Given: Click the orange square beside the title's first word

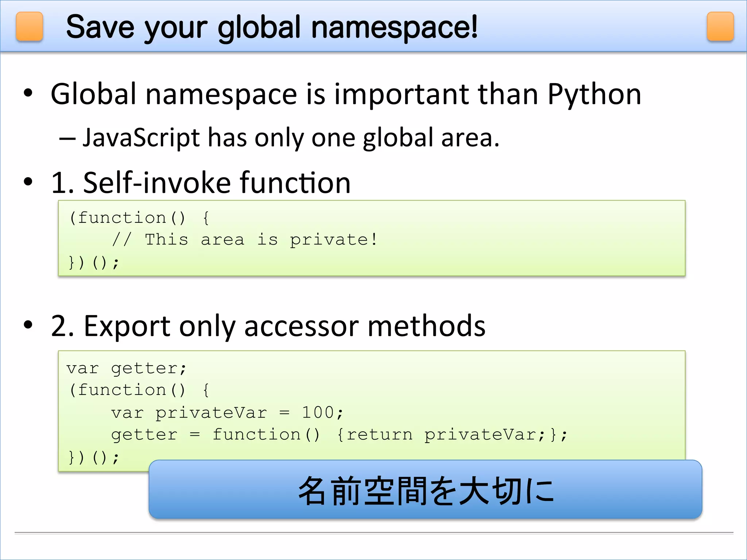Looking at the screenshot, I should 30,26.
